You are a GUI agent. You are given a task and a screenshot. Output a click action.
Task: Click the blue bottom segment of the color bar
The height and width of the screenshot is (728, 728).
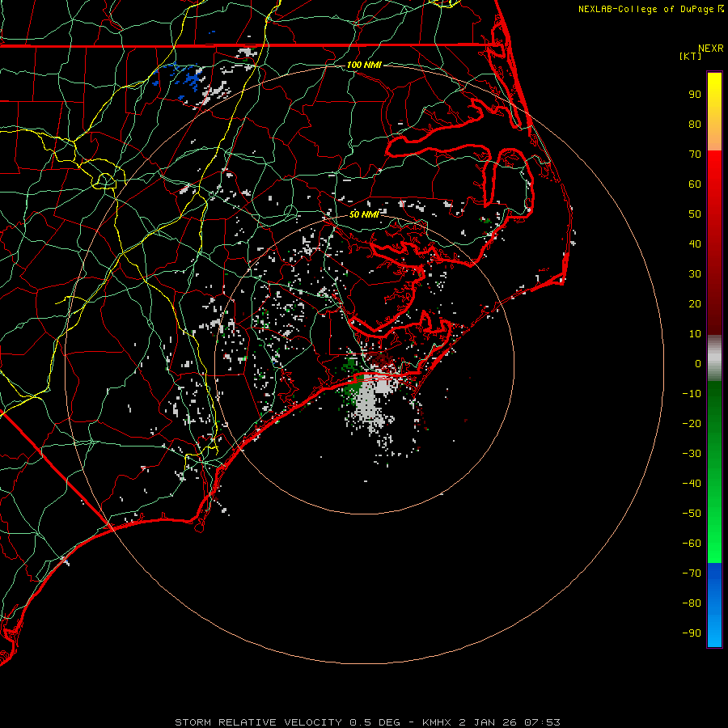point(714,605)
